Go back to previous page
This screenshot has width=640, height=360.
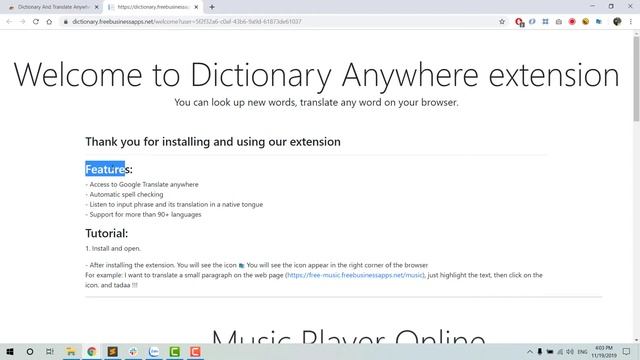[9, 22]
